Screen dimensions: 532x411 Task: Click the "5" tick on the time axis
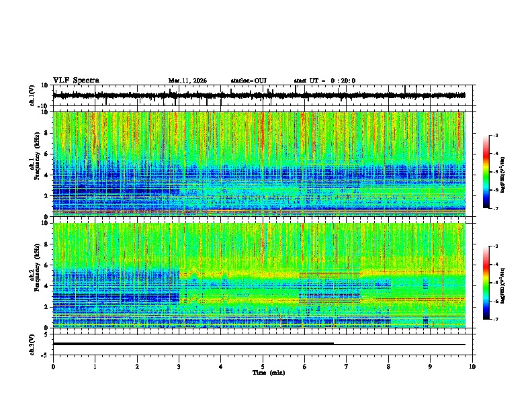263,367
